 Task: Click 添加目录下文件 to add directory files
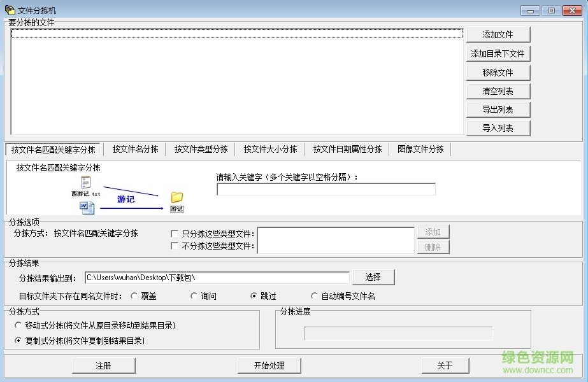(x=498, y=53)
